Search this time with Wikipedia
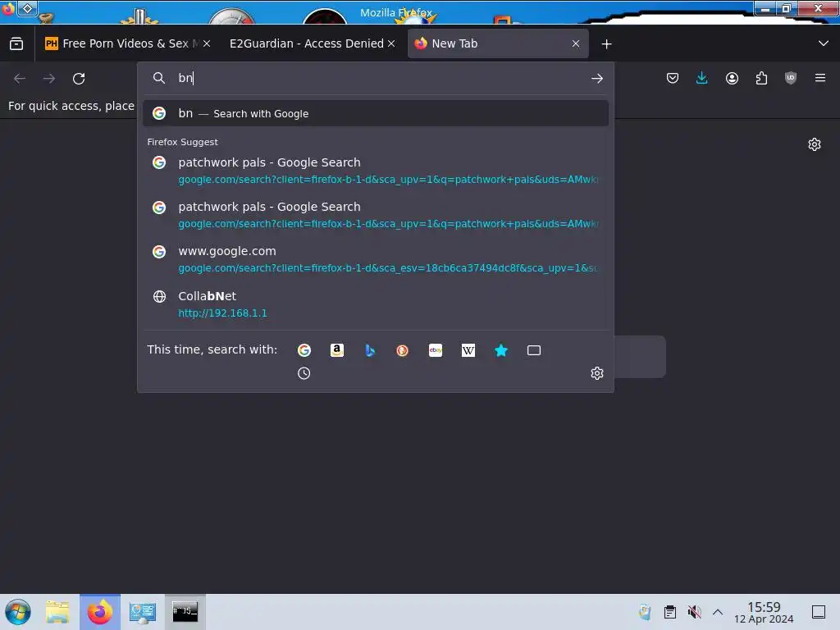The width and height of the screenshot is (840, 630). (x=468, y=349)
